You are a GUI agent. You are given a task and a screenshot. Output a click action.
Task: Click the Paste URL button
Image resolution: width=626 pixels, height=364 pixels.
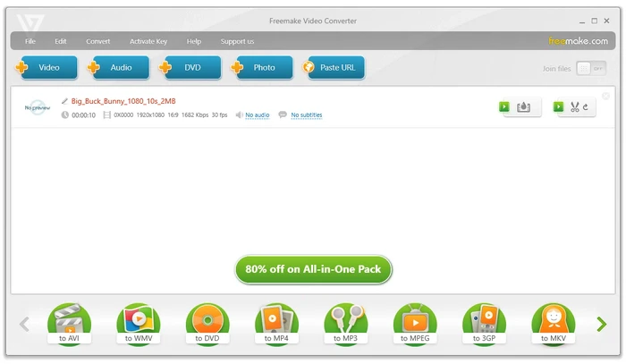point(334,67)
